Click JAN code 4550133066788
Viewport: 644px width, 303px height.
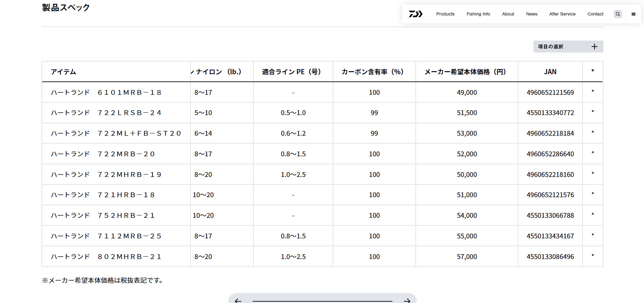[550, 215]
